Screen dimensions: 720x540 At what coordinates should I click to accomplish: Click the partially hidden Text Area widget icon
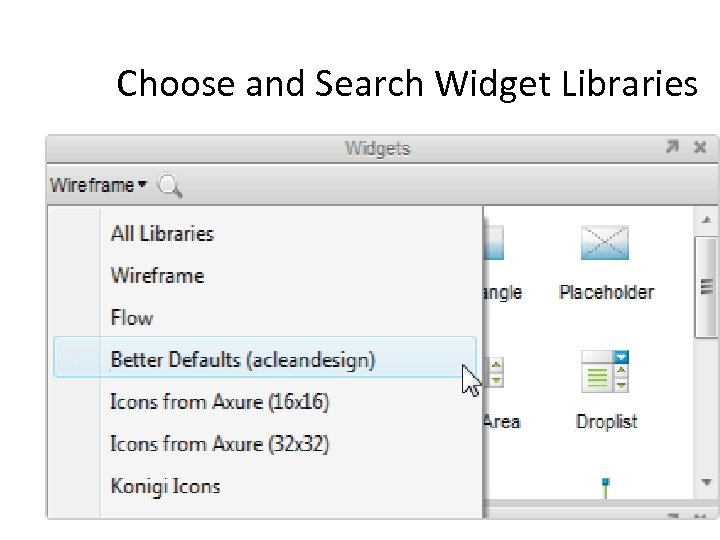pyautogui.click(x=495, y=373)
